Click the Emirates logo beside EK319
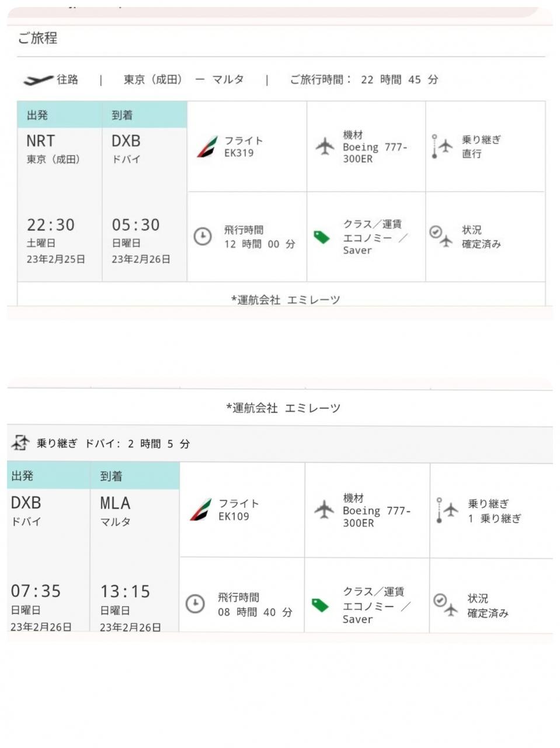This screenshot has width=560, height=748. point(206,147)
